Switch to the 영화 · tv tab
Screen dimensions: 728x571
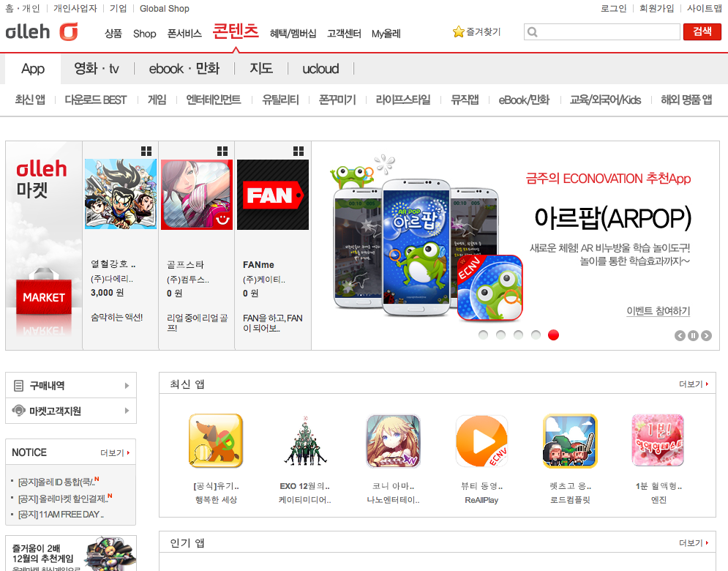click(97, 69)
